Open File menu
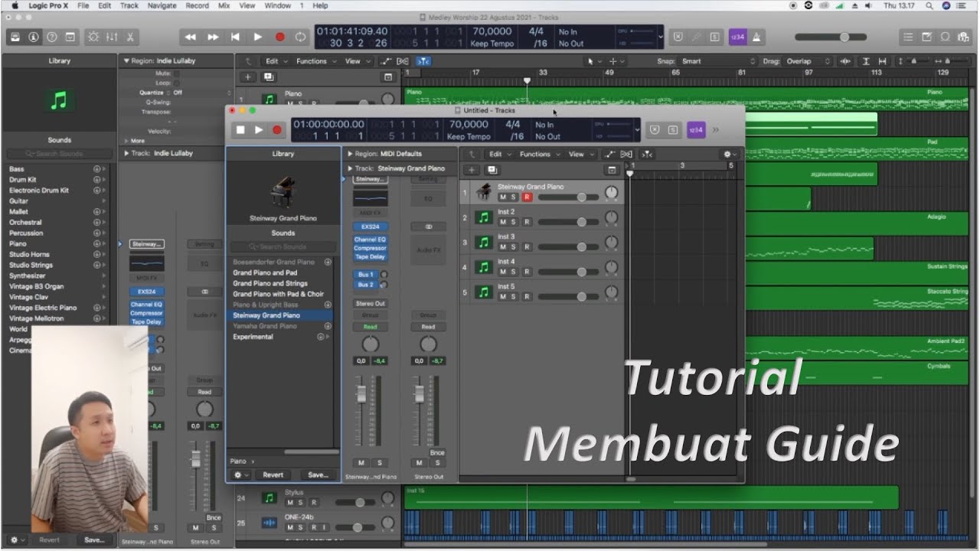Screen dimensions: 980x551 pos(83,5)
